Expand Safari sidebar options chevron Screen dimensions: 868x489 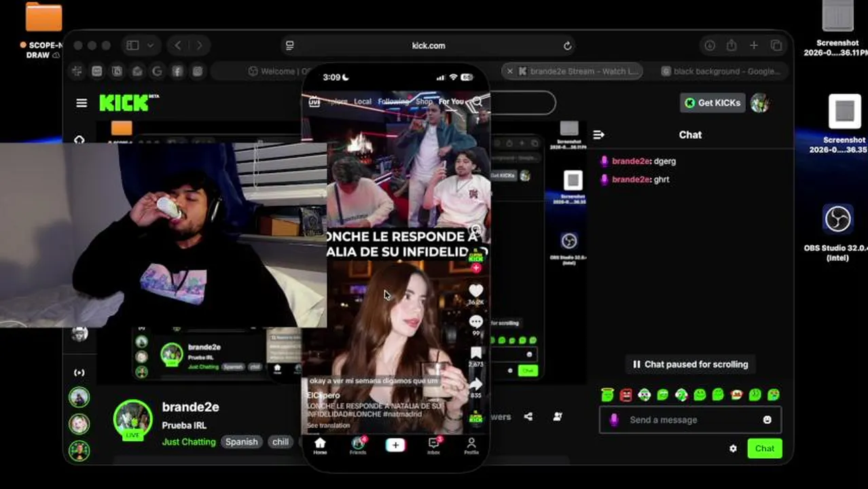150,46
